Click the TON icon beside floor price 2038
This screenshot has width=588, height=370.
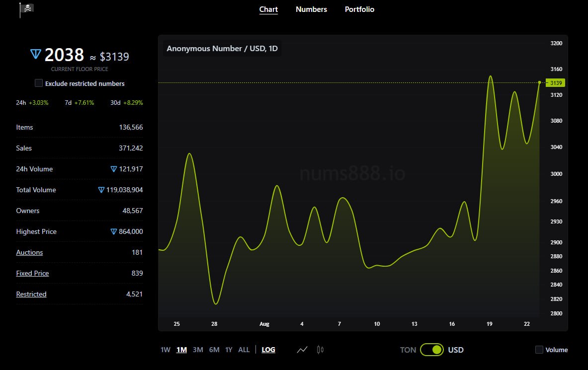pos(36,54)
